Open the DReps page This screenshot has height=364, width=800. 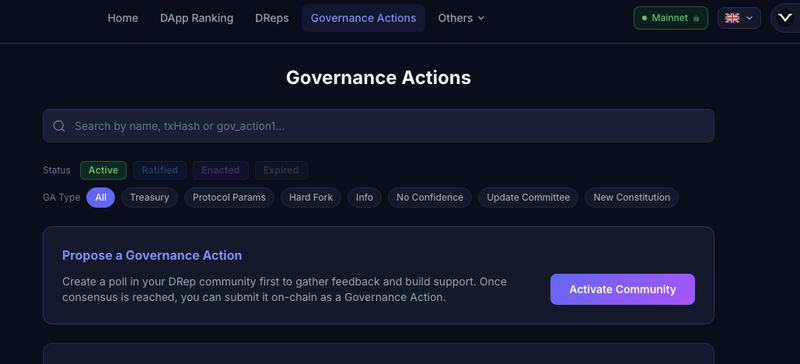(272, 18)
